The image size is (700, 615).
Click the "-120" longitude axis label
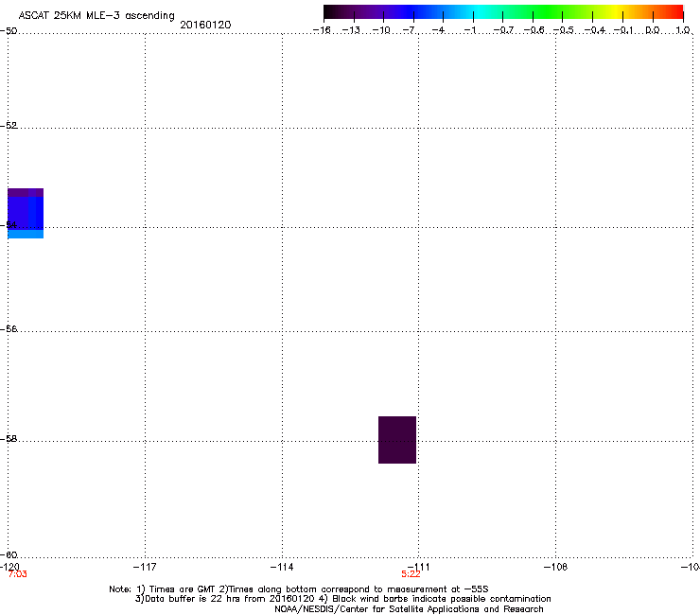click(9, 567)
